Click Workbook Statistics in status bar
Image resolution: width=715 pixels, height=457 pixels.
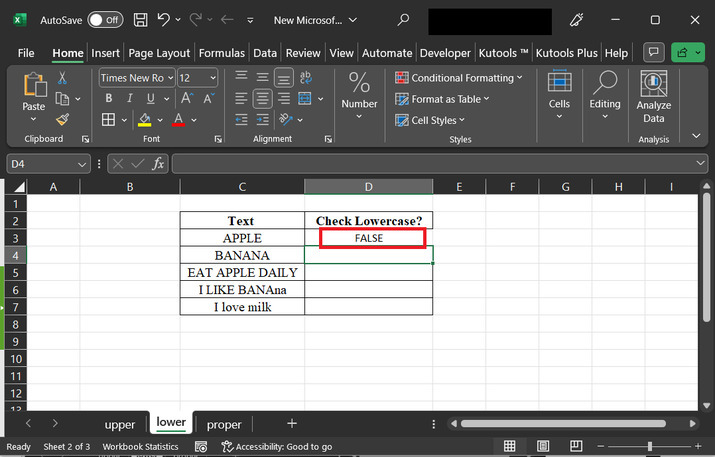tap(140, 447)
